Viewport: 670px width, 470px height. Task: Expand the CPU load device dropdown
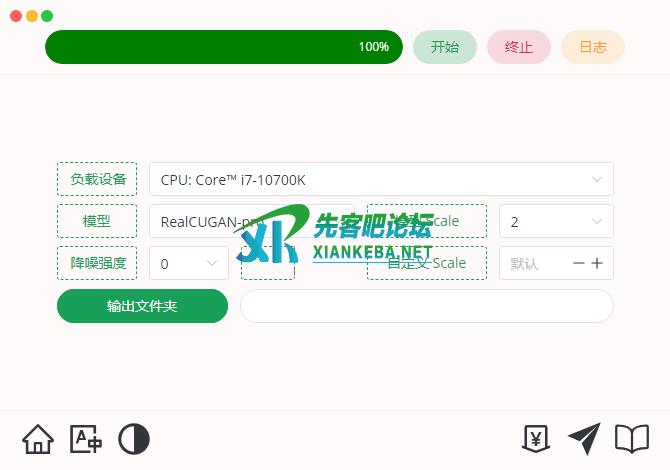[x=381, y=179]
